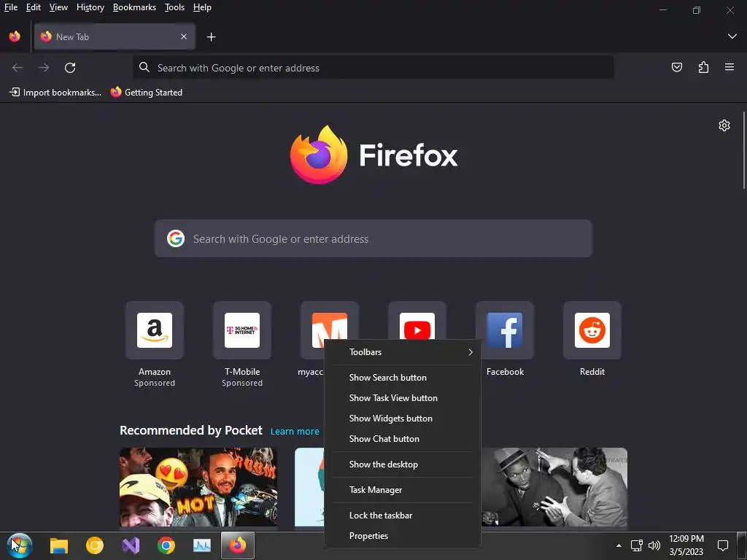Toggle Show Chat button option

click(x=403, y=439)
